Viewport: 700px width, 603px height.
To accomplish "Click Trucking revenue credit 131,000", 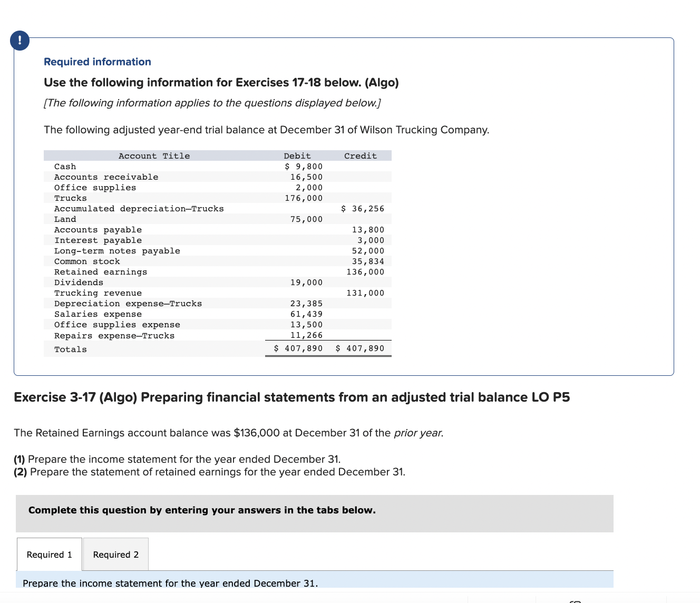I will point(365,293).
